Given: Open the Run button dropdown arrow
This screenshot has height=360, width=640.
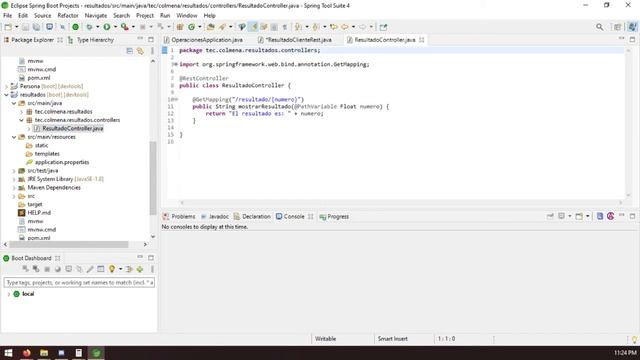Looking at the screenshot, I should click(115, 27).
